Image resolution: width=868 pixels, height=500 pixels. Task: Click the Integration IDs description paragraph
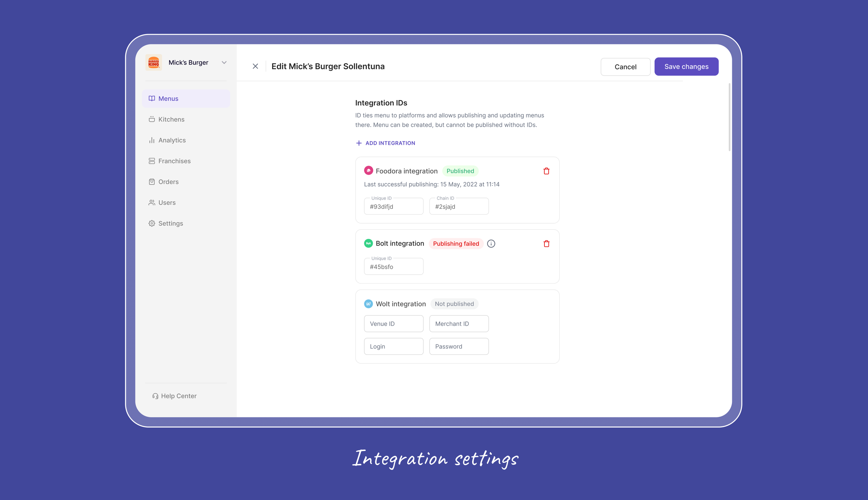450,120
